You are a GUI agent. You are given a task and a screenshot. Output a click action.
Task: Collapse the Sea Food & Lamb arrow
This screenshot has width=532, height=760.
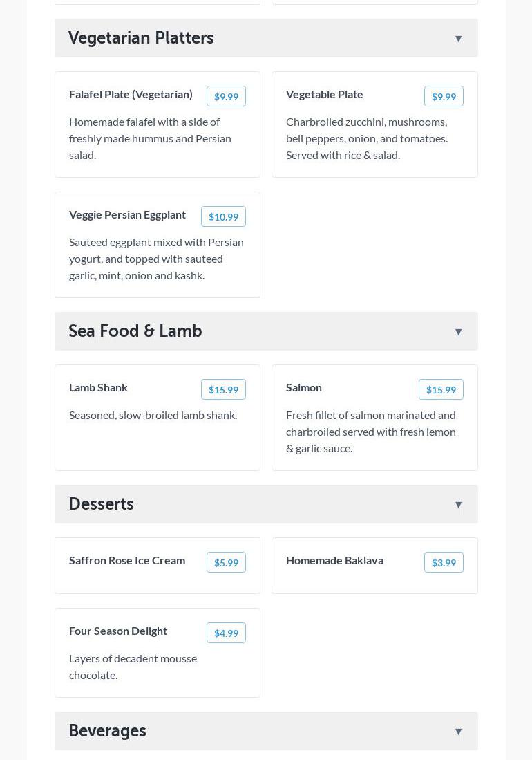458,331
